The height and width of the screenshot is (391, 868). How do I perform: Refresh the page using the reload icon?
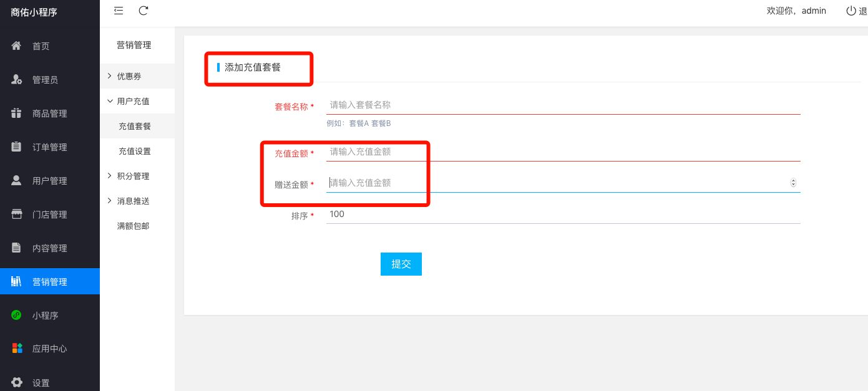tap(144, 11)
